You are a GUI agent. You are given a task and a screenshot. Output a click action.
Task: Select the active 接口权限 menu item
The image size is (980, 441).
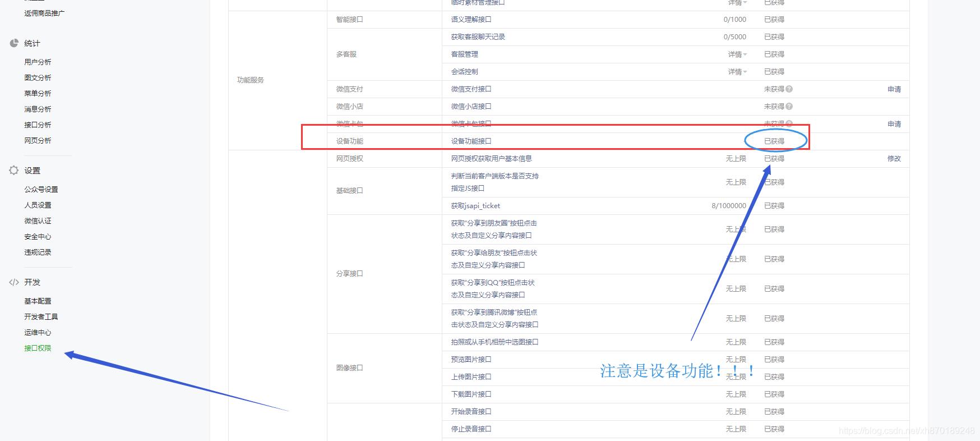tap(38, 348)
